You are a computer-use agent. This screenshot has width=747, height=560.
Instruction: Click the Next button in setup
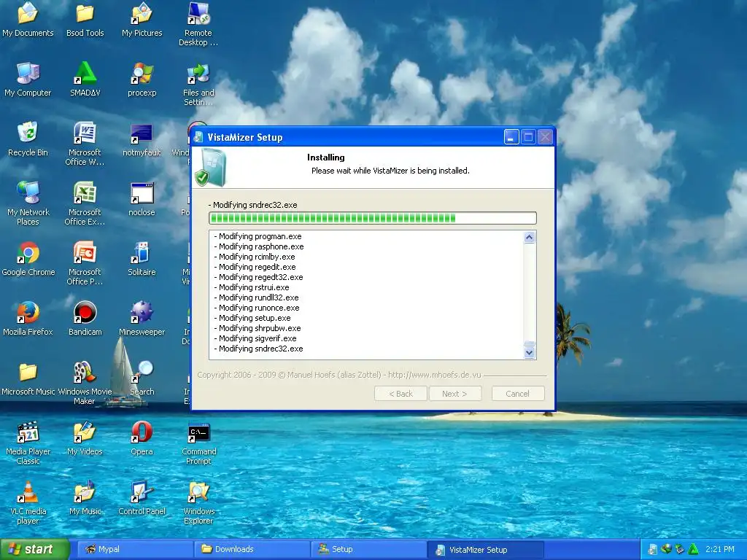pyautogui.click(x=455, y=394)
